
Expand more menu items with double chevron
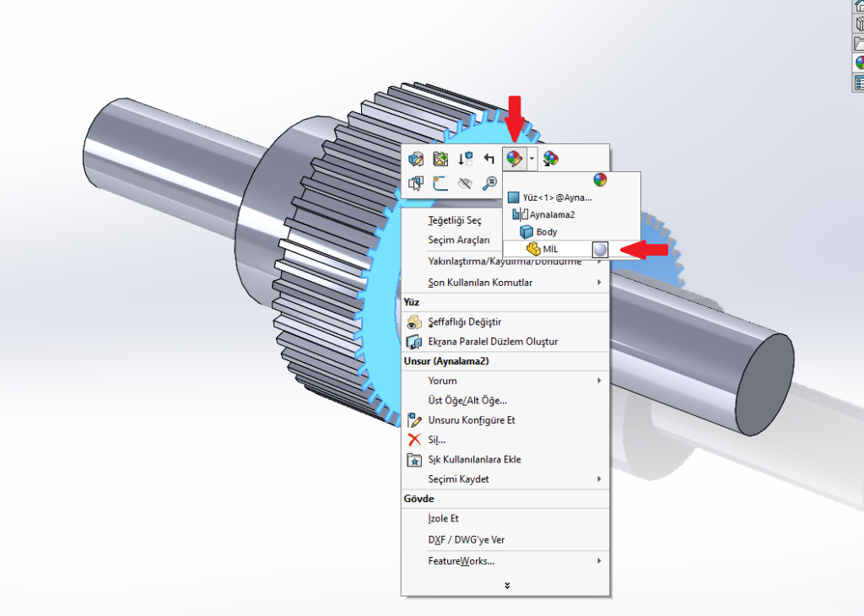coord(506,585)
